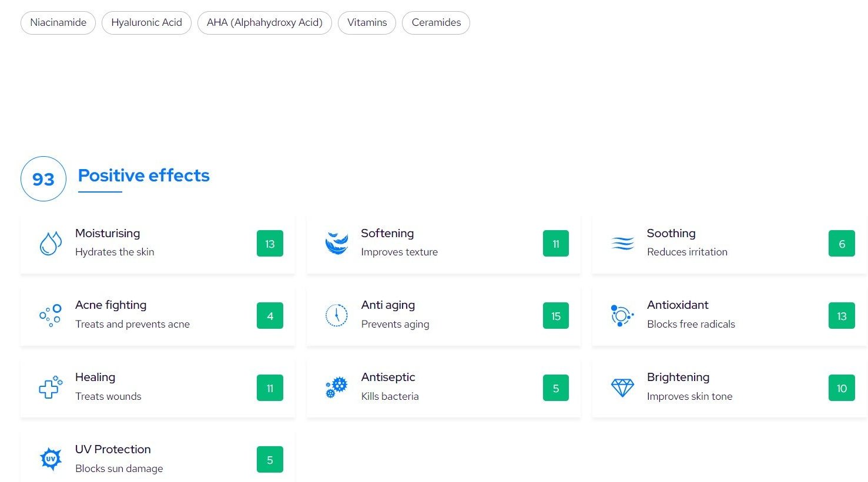This screenshot has height=482, width=868.
Task: Click the Moisturising water droplets icon
Action: [x=51, y=244]
